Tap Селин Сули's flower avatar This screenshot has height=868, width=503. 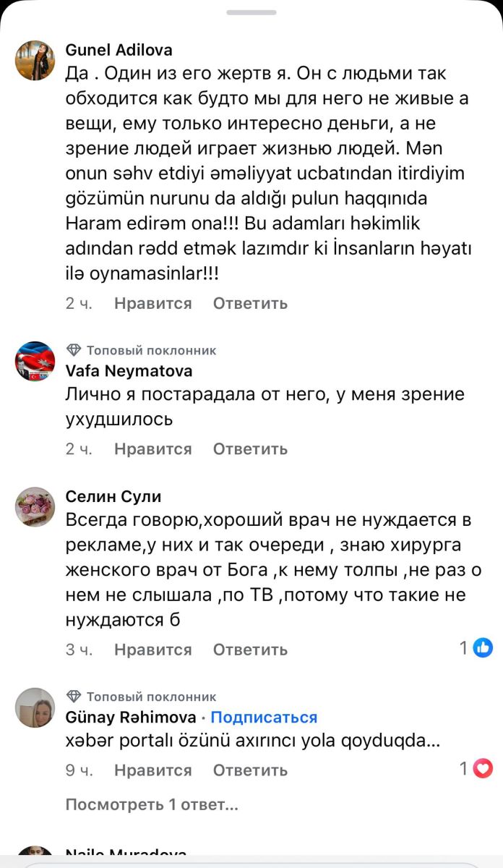pos(35,506)
